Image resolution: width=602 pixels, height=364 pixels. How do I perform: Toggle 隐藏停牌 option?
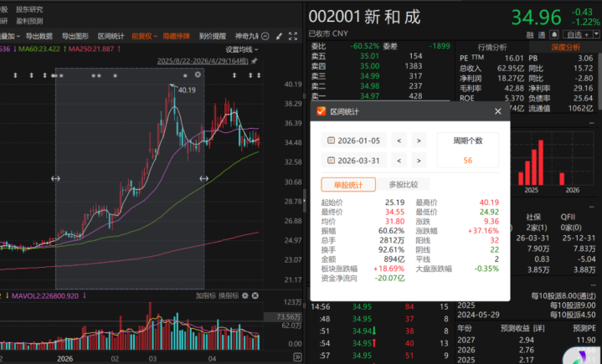176,37
